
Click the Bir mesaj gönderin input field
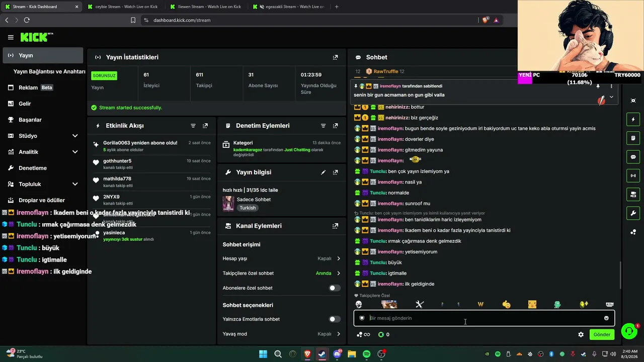tap(484, 318)
